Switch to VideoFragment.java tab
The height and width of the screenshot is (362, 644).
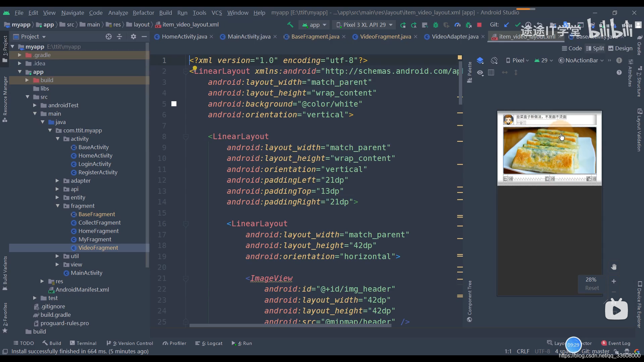tap(385, 37)
